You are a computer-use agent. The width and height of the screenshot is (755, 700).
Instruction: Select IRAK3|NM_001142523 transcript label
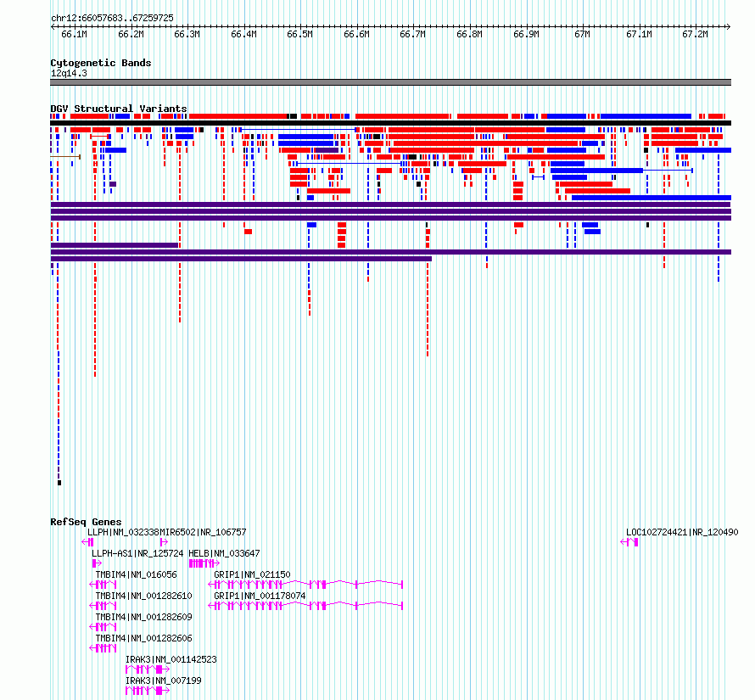[x=171, y=659]
